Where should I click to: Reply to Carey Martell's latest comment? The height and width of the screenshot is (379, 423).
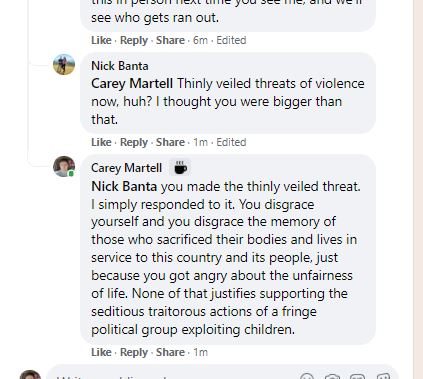pos(134,352)
